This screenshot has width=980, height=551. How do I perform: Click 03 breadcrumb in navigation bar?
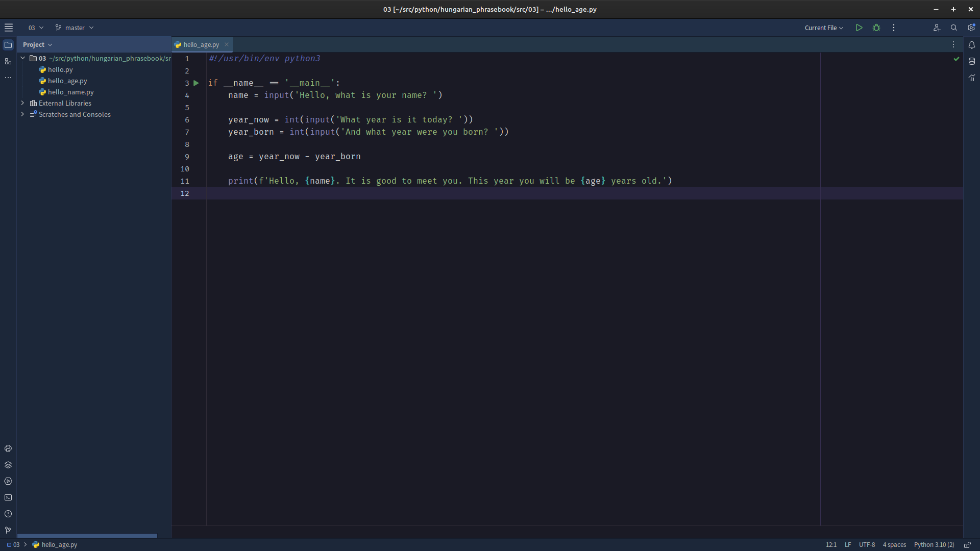[13, 544]
